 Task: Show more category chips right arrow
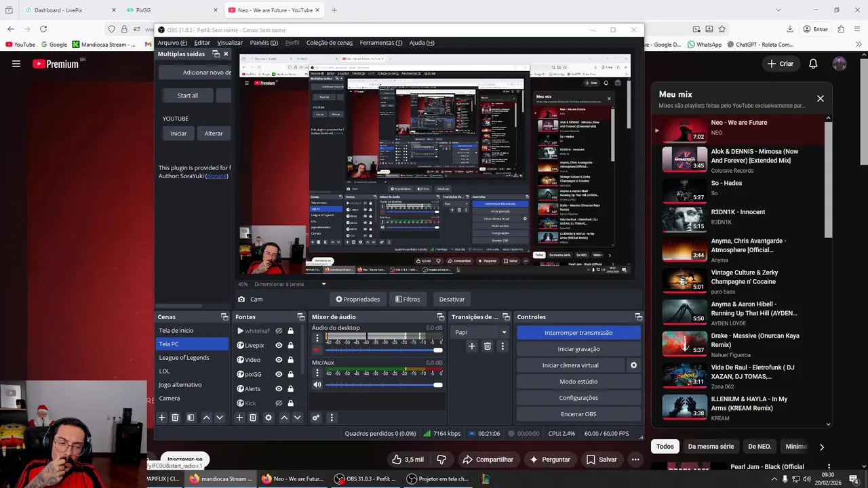[822, 447]
